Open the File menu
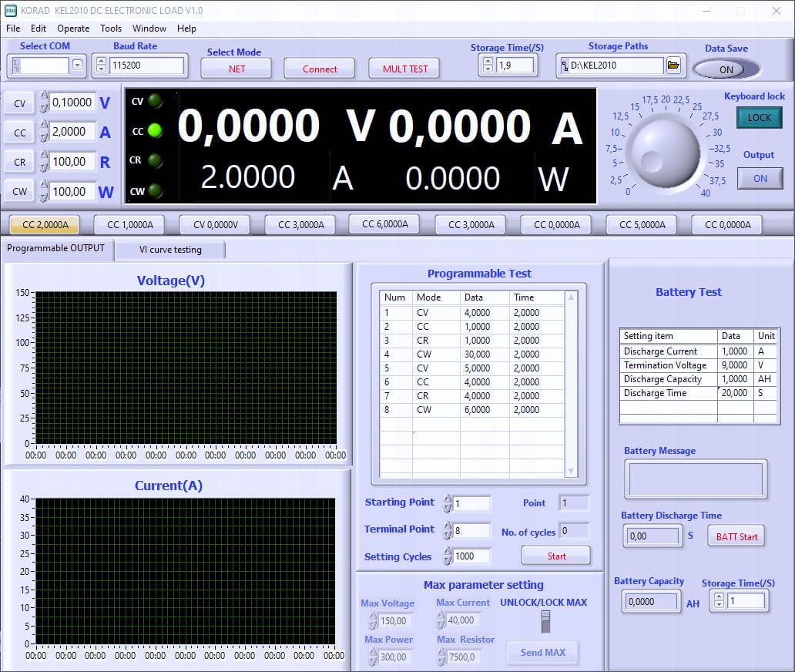Screen dimensions: 795x672 coord(13,29)
